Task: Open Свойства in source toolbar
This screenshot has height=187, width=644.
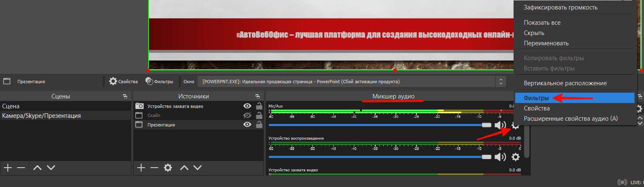Action: pyautogui.click(x=123, y=82)
